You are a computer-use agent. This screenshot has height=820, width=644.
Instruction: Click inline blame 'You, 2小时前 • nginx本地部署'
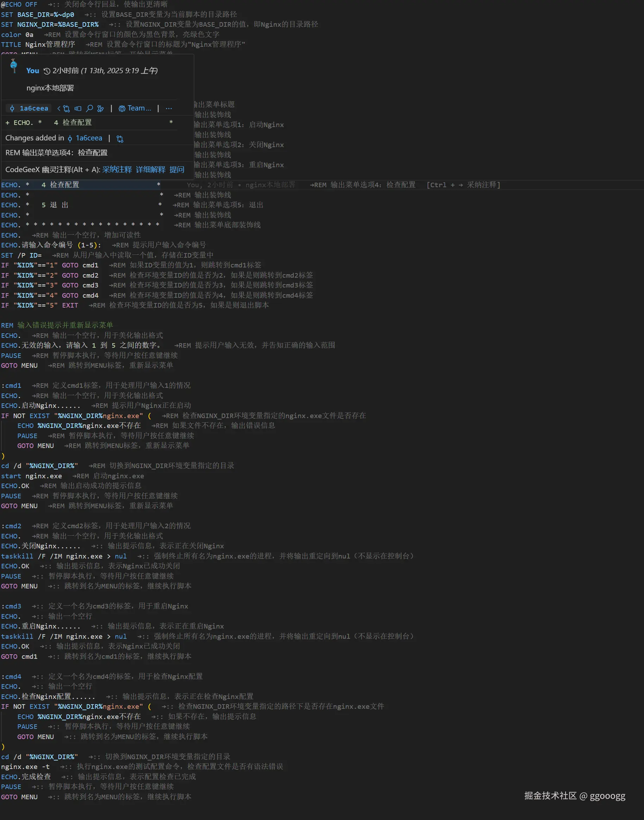(x=241, y=185)
